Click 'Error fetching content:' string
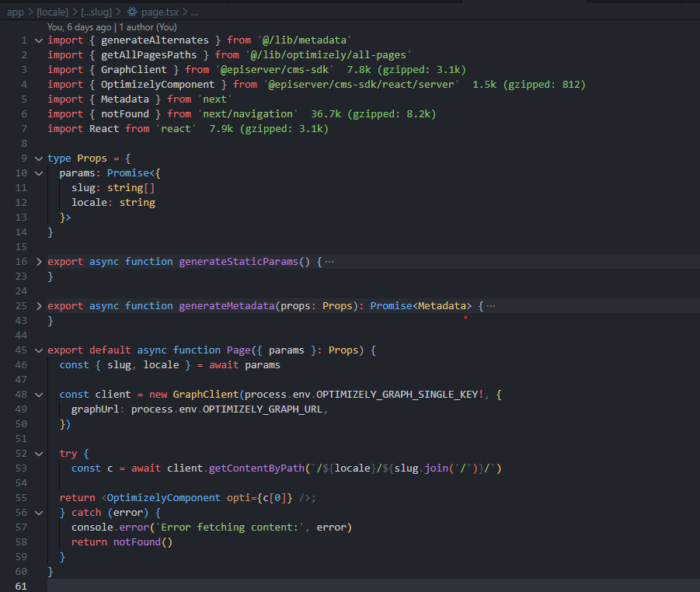The height and width of the screenshot is (592, 700). (x=229, y=528)
